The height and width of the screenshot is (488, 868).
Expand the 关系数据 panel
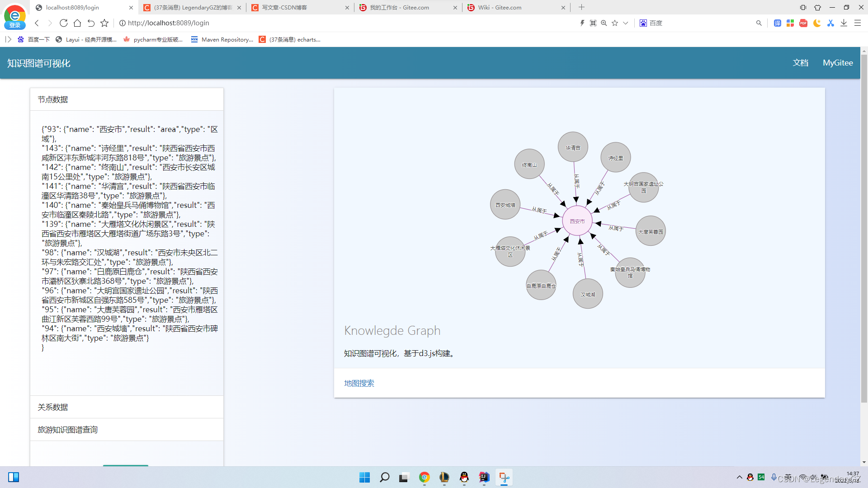[x=127, y=407]
